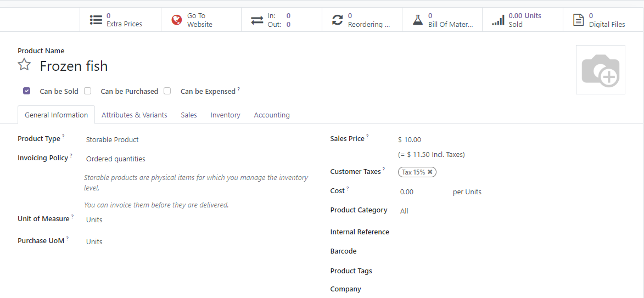Screen dimensions: 644x298
Task: Switch to the Accounting tab
Action: (x=272, y=115)
